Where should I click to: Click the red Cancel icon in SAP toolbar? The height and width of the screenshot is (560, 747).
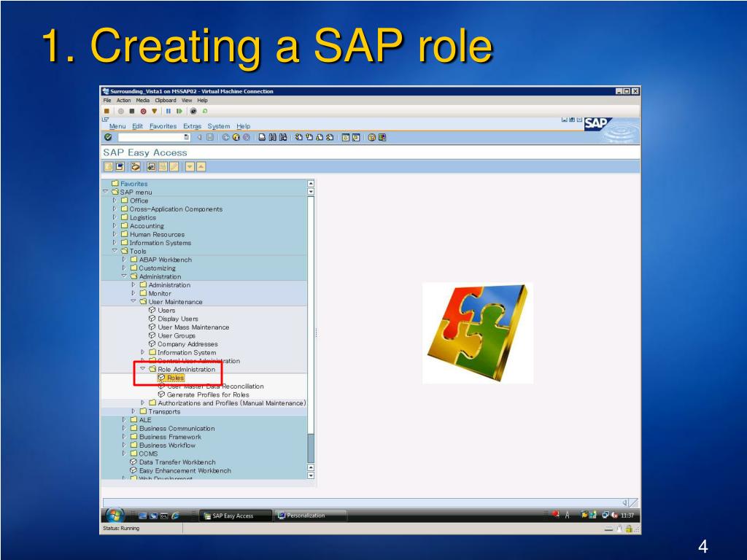click(246, 137)
